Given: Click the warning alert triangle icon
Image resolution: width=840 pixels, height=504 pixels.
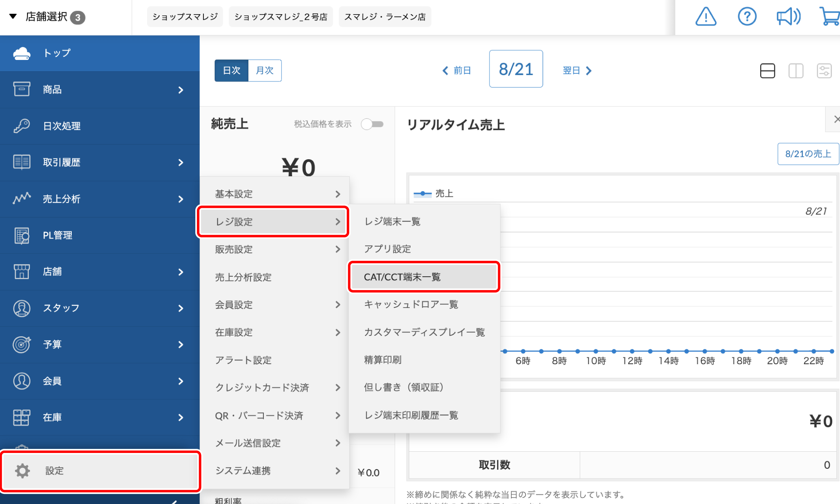Looking at the screenshot, I should coord(705,17).
